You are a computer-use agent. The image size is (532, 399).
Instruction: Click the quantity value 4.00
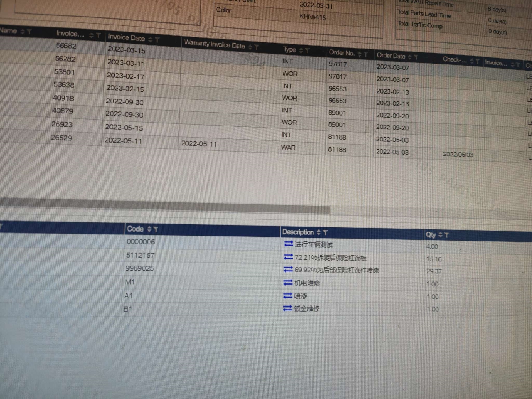[432, 246]
